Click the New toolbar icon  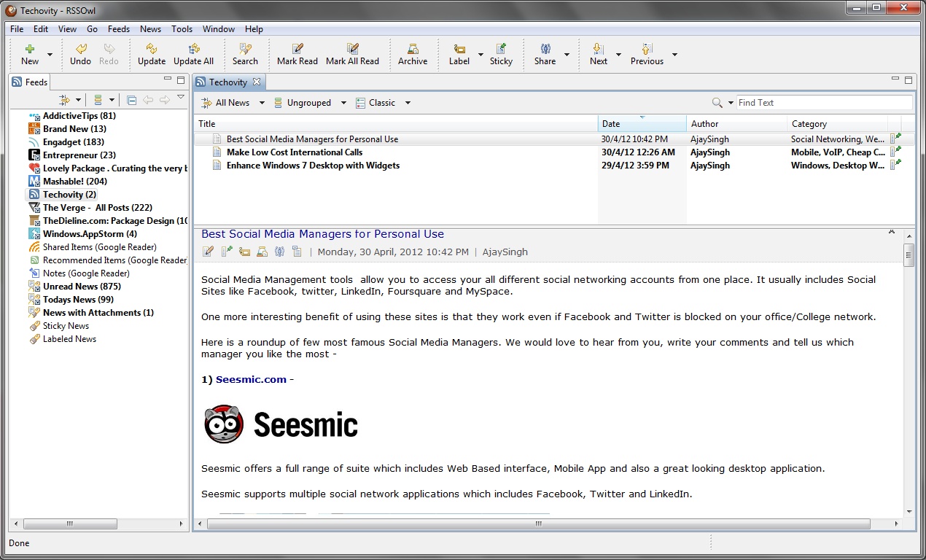pyautogui.click(x=30, y=49)
